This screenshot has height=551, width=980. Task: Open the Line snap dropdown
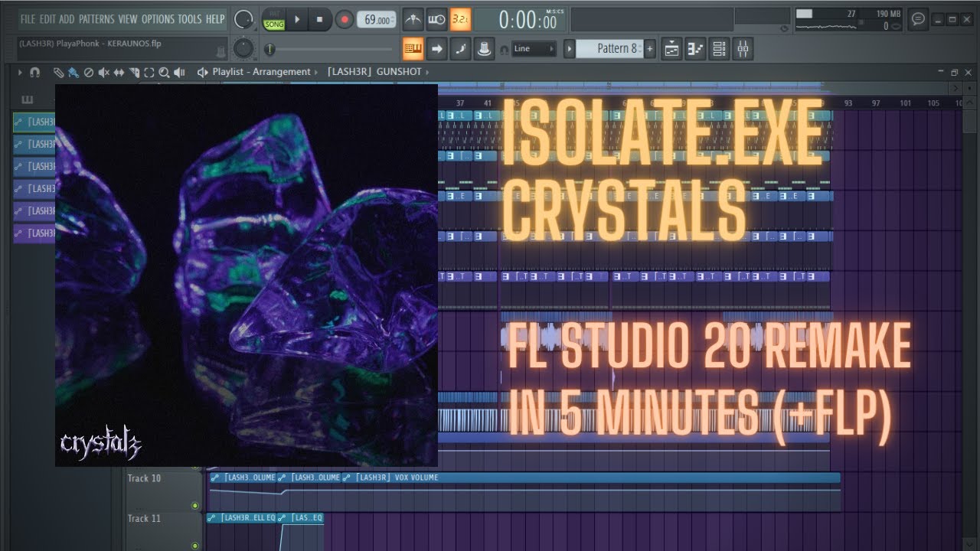[x=534, y=49]
